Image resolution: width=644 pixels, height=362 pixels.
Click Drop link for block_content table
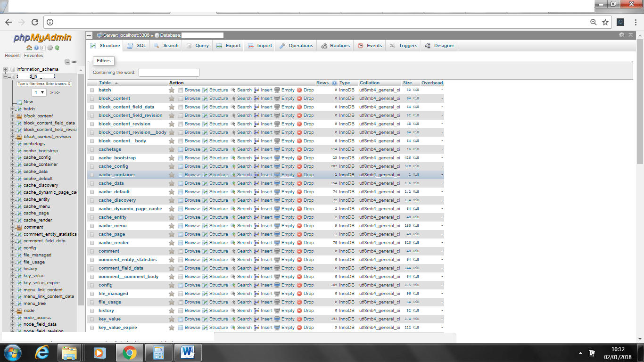[x=308, y=99]
